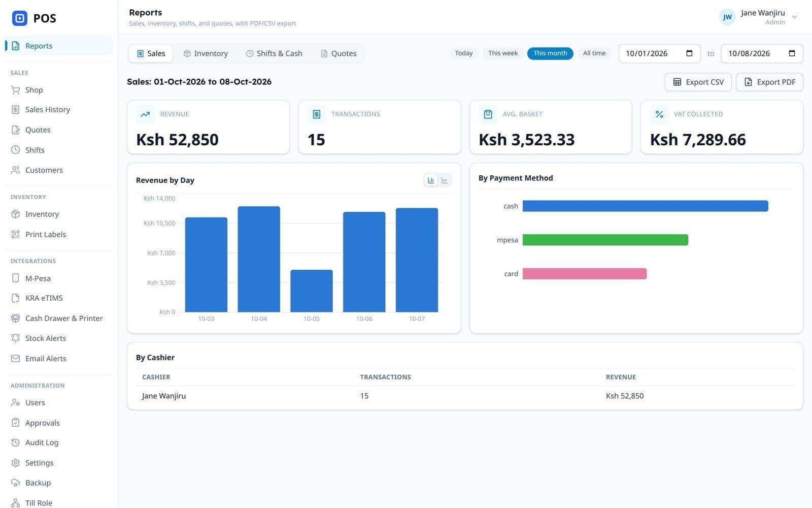Click the Settings gear icon
The height and width of the screenshot is (508, 812).
point(16,463)
